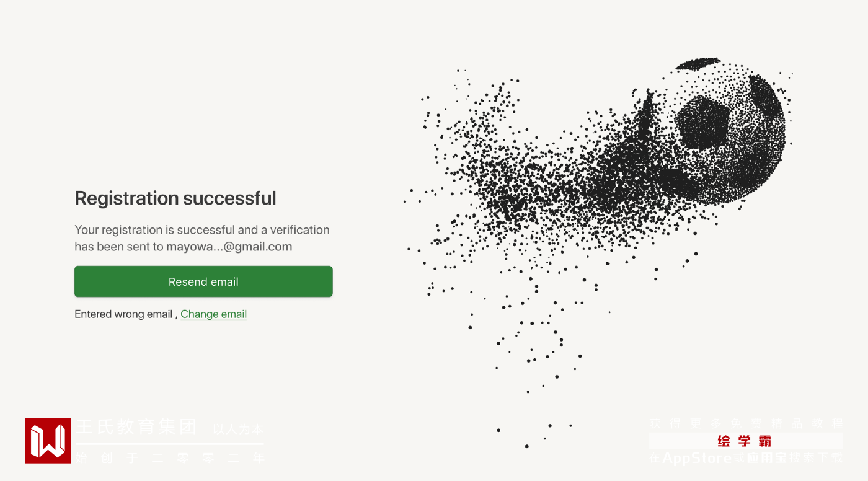Viewport: 868px width, 481px height.
Task: Click the green Resend email button
Action: click(x=203, y=281)
